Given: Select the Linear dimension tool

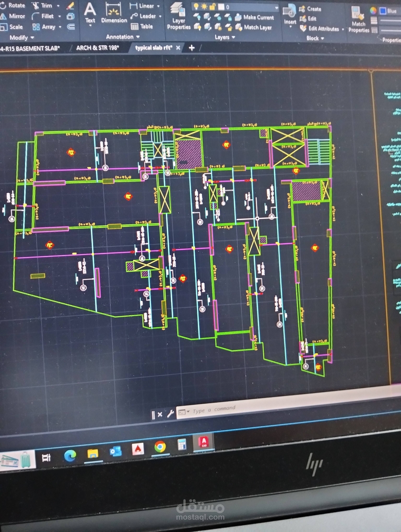Looking at the screenshot, I should (142, 6).
